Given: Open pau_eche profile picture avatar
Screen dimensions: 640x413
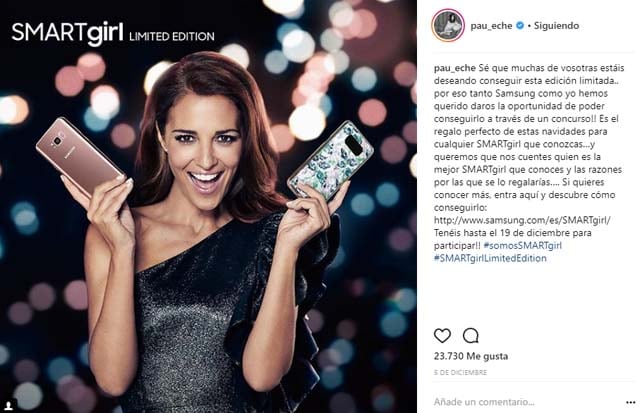Looking at the screenshot, I should click(448, 25).
